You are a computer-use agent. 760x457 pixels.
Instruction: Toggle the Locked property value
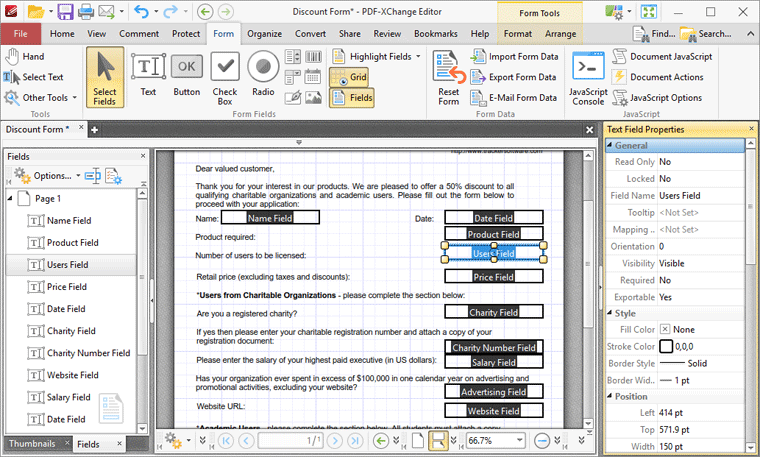pyautogui.click(x=700, y=179)
